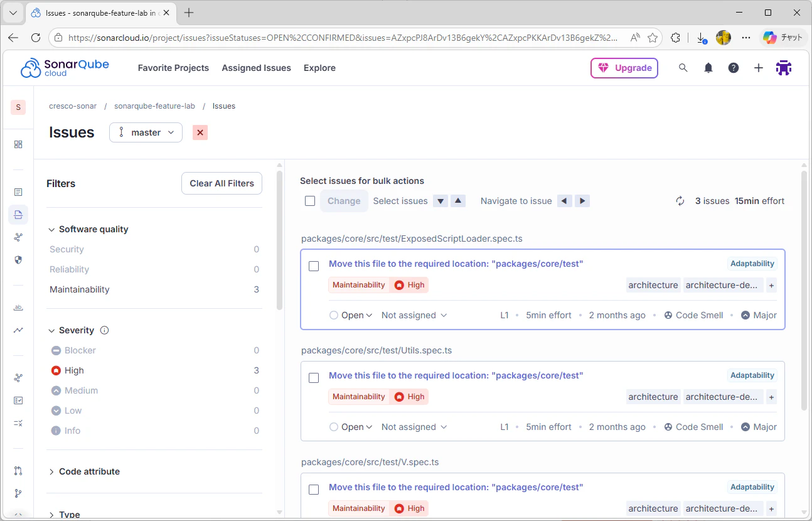Filter by Security software quality

(x=154, y=249)
